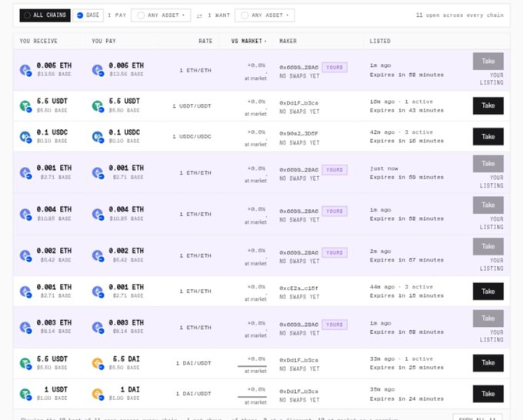Viewport: 523px width, 420px height.
Task: Take the 1 DAI for 1 USDT listing
Action: pos(488,394)
